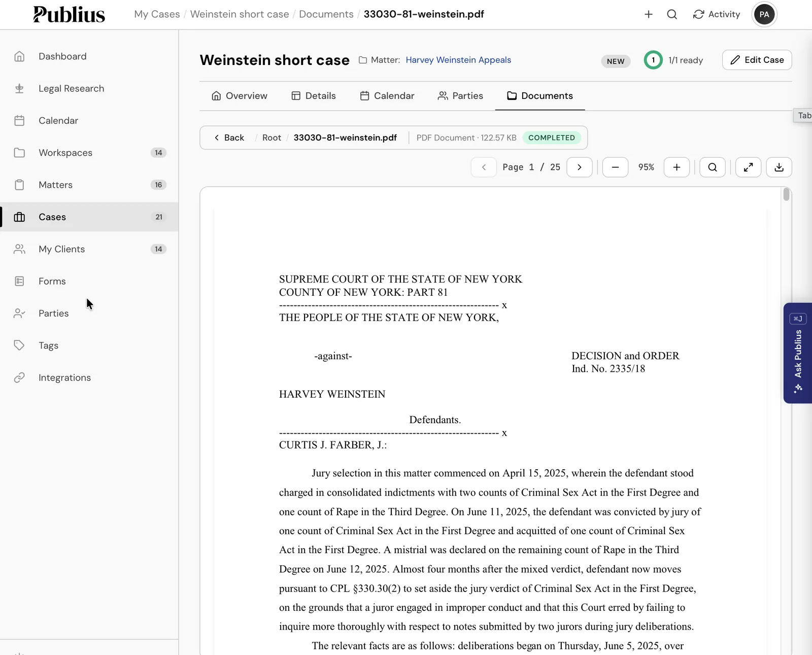Open Legal Research in sidebar
Image resolution: width=812 pixels, height=655 pixels.
tap(71, 88)
